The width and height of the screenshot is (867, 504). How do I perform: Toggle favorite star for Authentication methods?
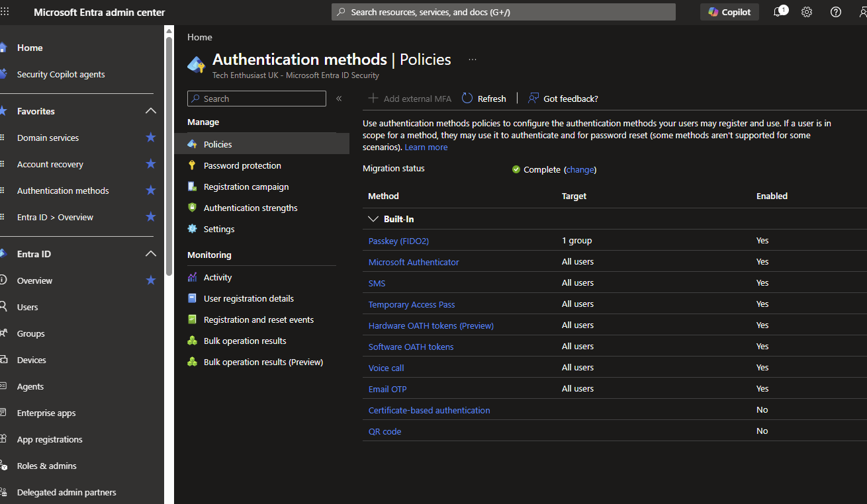[x=150, y=190]
